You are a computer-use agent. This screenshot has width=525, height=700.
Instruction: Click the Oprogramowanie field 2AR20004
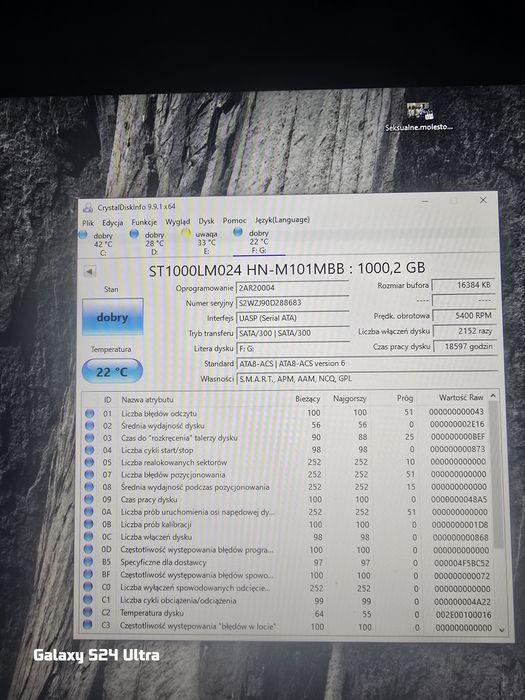(292, 288)
